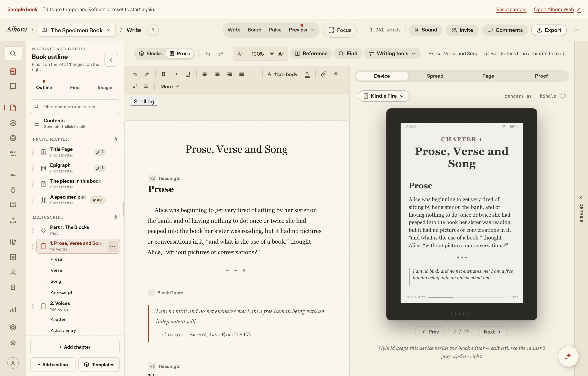Click the Add chapter button
The image size is (588, 376).
click(75, 347)
